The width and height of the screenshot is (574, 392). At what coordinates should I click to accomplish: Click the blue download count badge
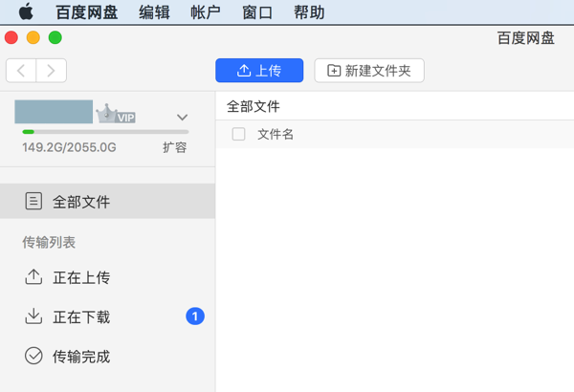point(195,316)
